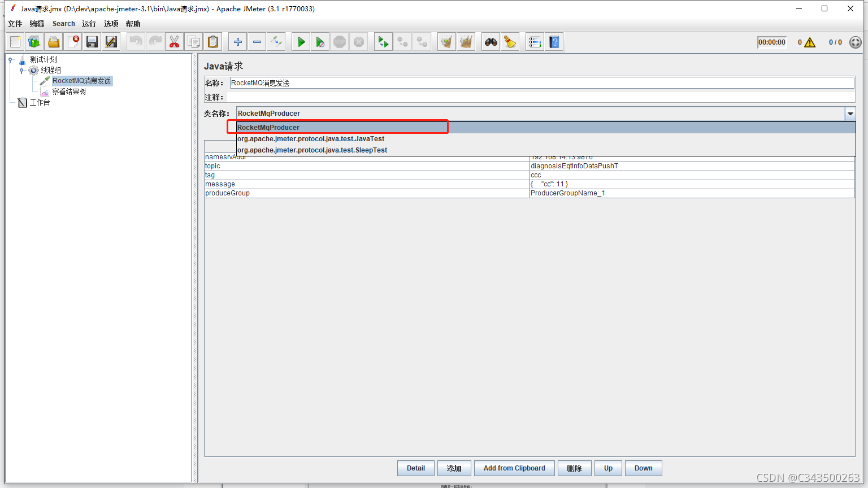Click the 删除 button
The height and width of the screenshot is (488, 868).
click(x=575, y=468)
